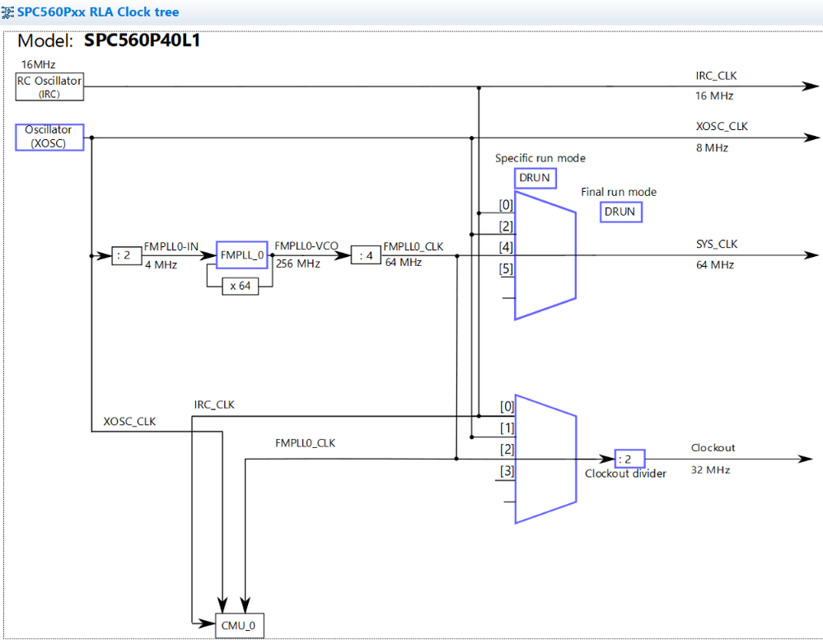Click the 16MHz label above RC Oscillator
The image size is (823, 644).
(38, 64)
